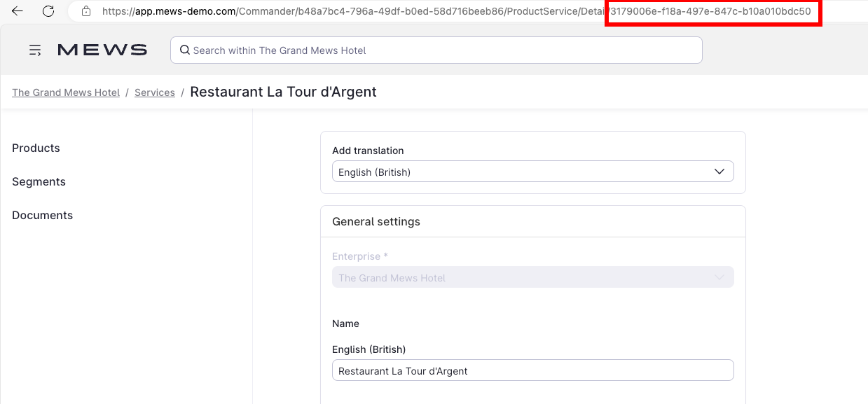Click the Restaurant La Tour d'Argent page title
This screenshot has height=404, width=868.
coord(283,92)
